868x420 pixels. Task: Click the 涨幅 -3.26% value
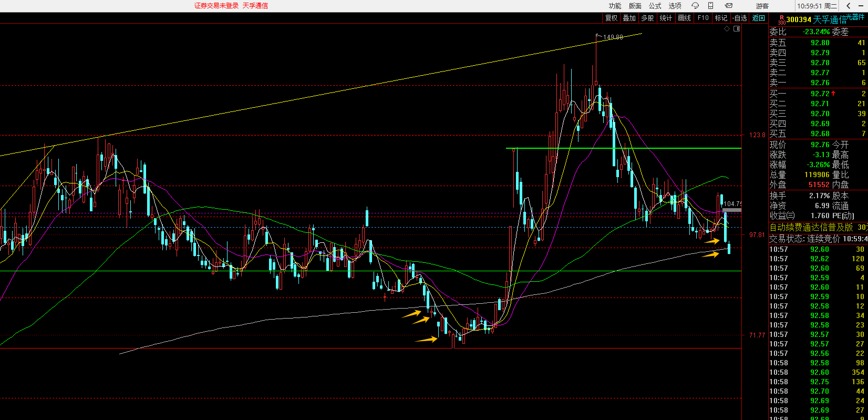pos(818,165)
